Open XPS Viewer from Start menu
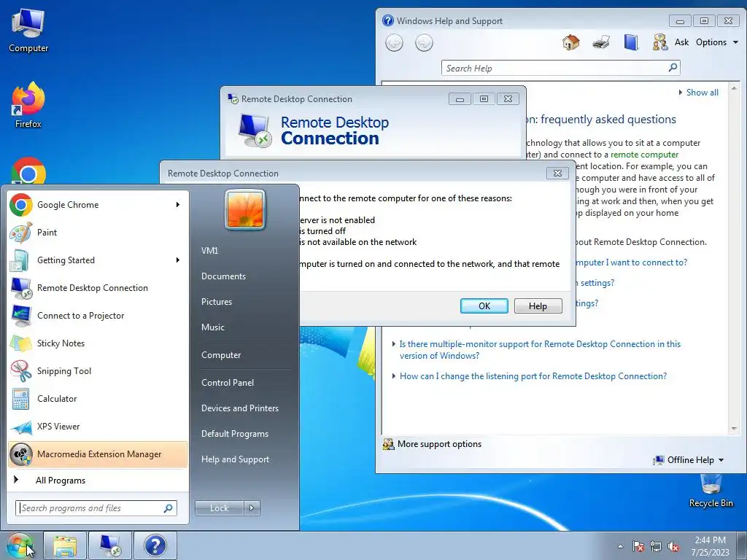This screenshot has height=560, width=747. [98, 426]
